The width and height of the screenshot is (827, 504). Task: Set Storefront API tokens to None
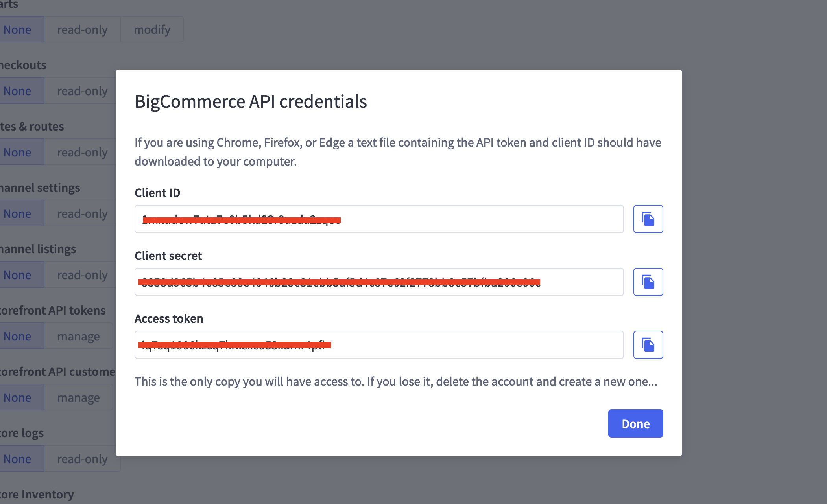(x=18, y=336)
